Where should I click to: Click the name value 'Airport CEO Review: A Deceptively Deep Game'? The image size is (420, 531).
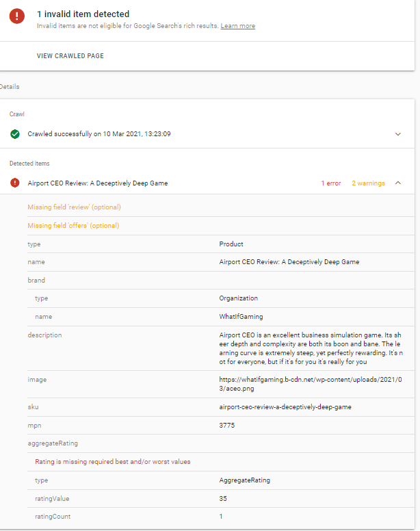(x=289, y=262)
